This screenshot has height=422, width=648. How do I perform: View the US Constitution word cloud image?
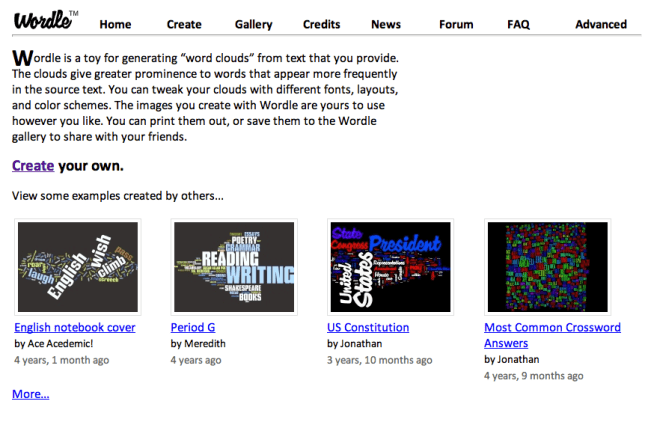389,267
